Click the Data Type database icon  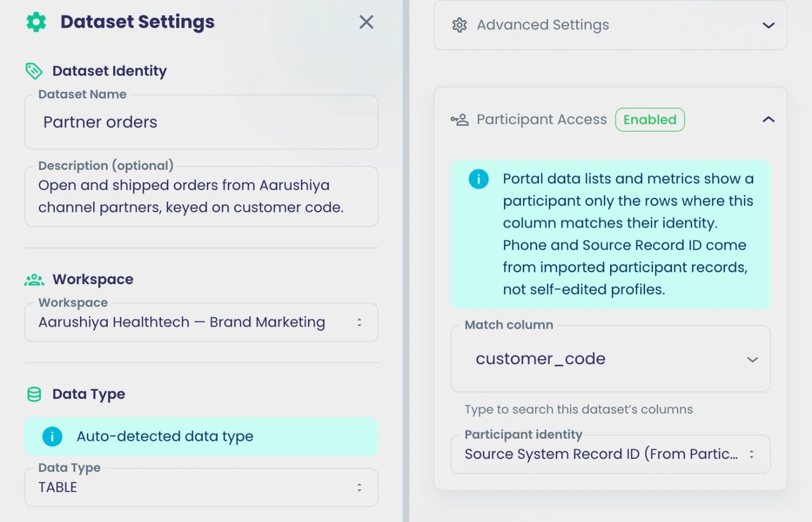pyautogui.click(x=34, y=394)
